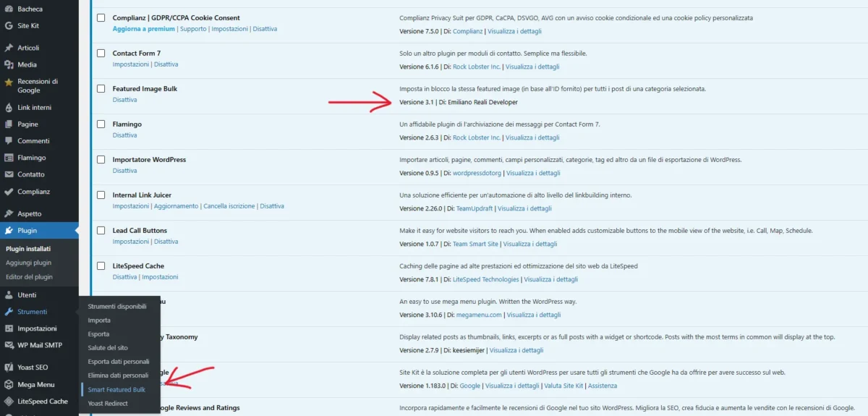Open Impostazioni link for LiteSpeed Cache
The image size is (868, 416).
pyautogui.click(x=160, y=277)
